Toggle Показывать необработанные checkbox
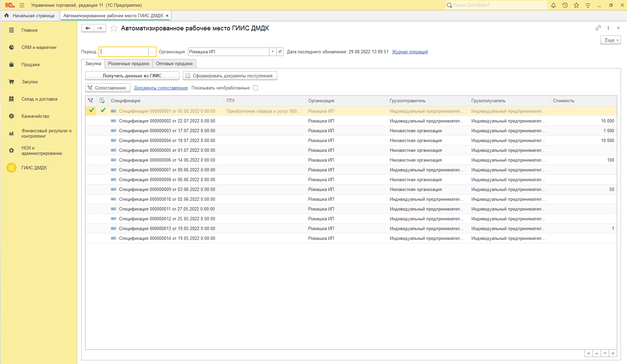The width and height of the screenshot is (627, 364). [x=256, y=88]
